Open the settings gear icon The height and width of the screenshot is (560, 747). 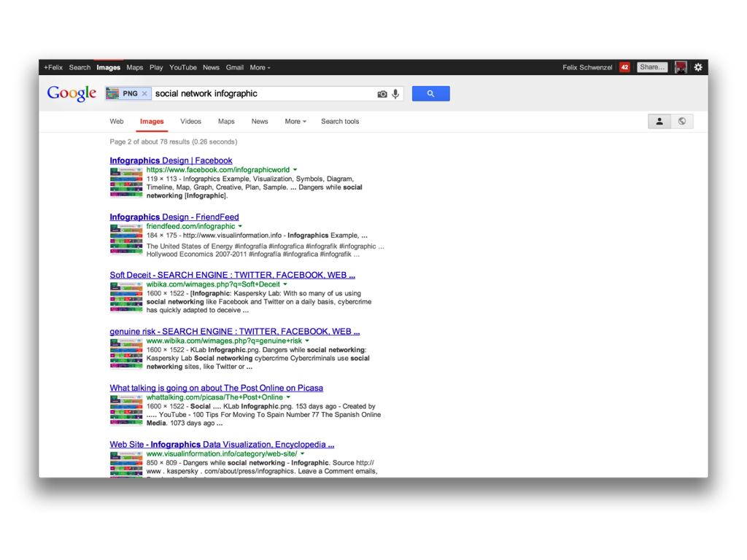[x=698, y=67]
